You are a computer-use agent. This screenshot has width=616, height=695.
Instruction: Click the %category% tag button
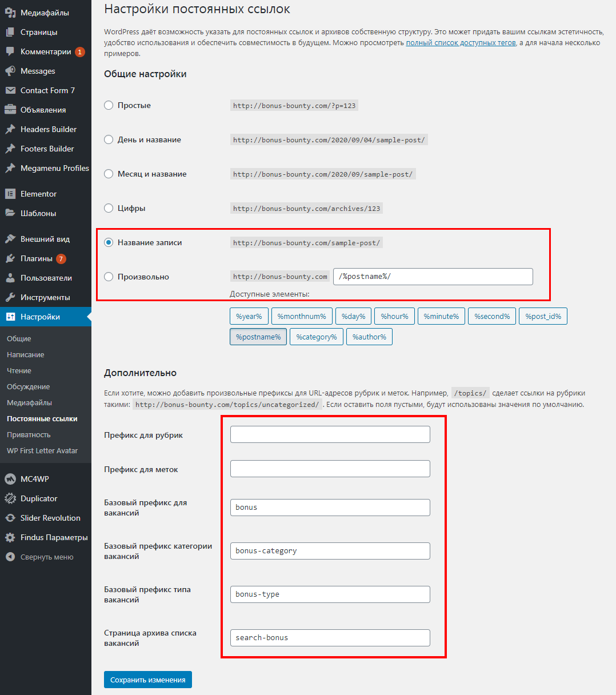[317, 337]
